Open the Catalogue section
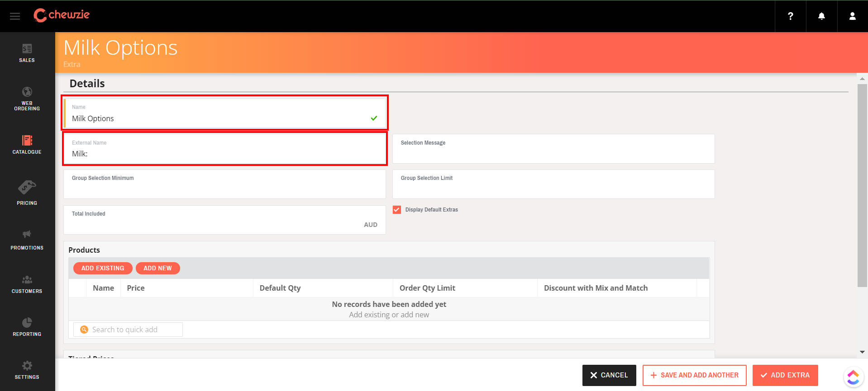Viewport: 868px width, 391px height. pyautogui.click(x=27, y=145)
